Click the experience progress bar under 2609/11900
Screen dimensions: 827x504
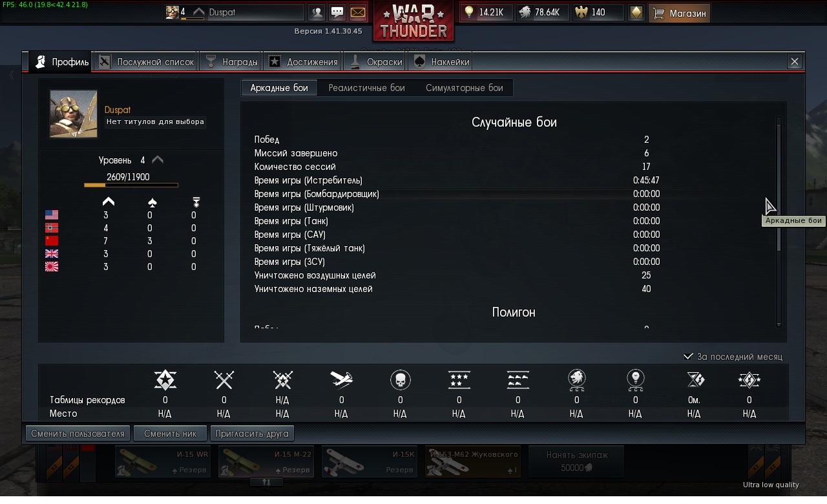pyautogui.click(x=131, y=185)
